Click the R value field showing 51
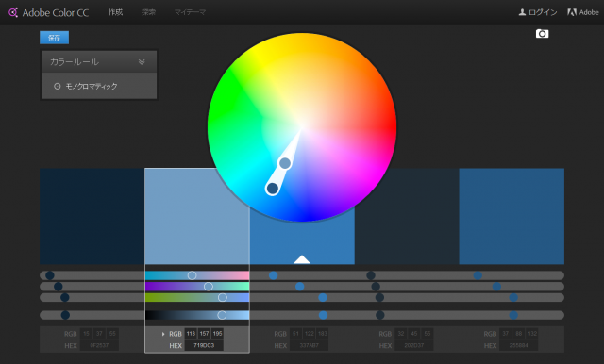 295,334
